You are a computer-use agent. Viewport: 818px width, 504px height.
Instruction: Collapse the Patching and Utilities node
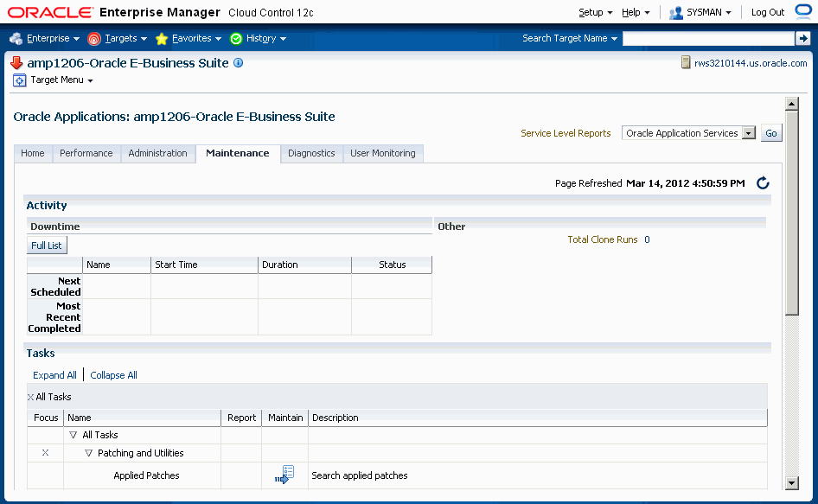pyautogui.click(x=89, y=453)
